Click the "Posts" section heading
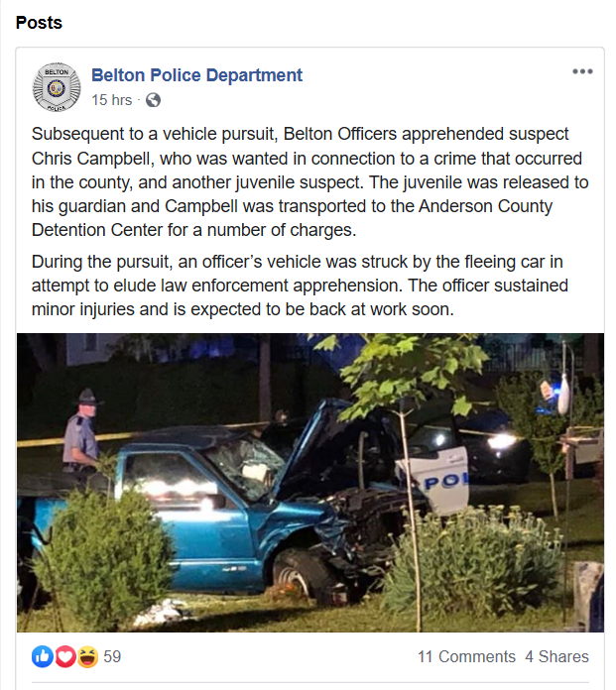Screen dimensions: 616x690 (38, 22)
